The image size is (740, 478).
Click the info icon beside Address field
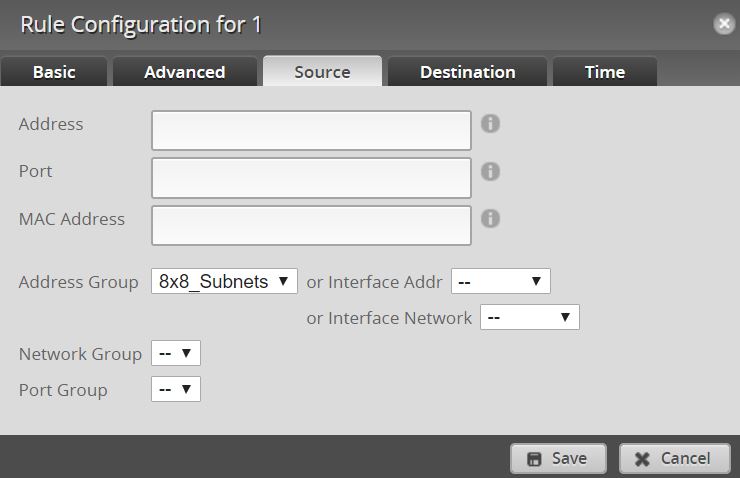pyautogui.click(x=490, y=124)
